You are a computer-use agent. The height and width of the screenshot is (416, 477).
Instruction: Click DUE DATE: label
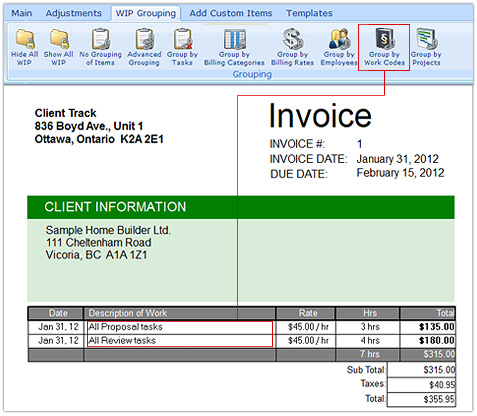299,174
